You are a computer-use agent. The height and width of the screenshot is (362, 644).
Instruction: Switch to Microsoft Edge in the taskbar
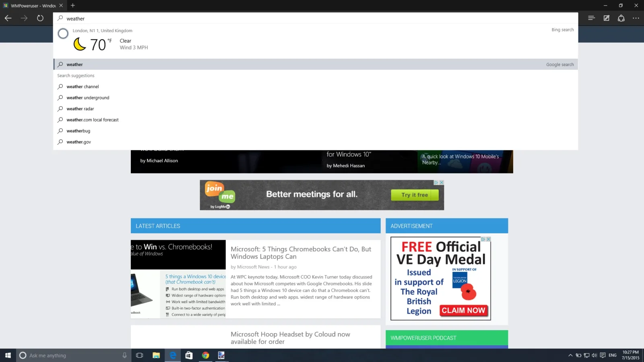pos(173,355)
